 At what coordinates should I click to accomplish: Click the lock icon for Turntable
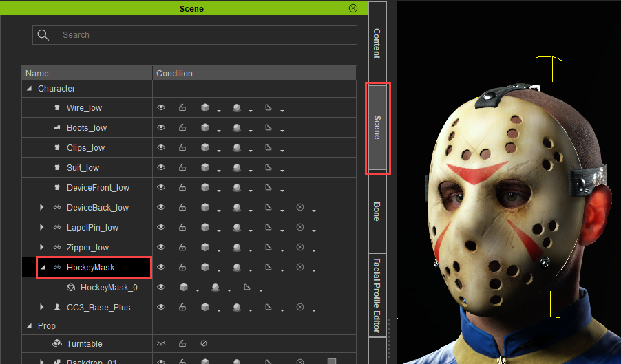click(182, 344)
